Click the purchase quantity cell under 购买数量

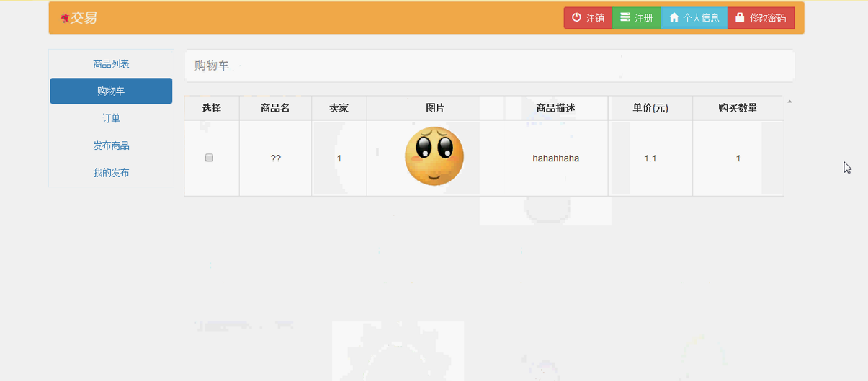pos(738,158)
